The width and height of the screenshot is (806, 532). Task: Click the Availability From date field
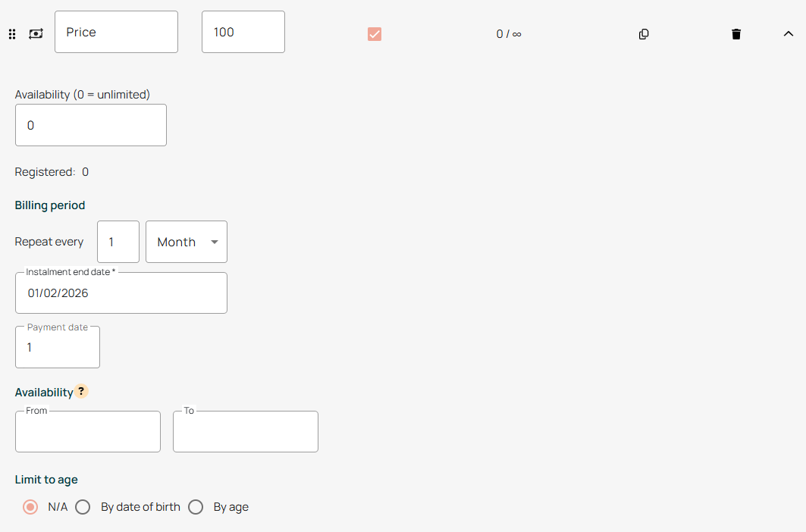click(88, 432)
